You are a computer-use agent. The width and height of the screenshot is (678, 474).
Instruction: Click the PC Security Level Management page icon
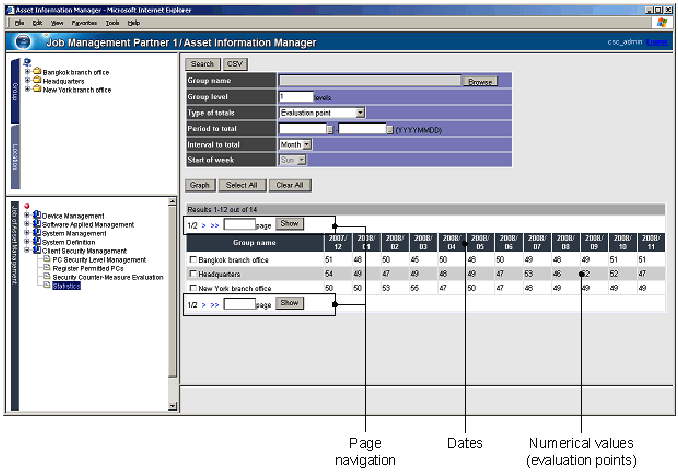pyautogui.click(x=46, y=259)
